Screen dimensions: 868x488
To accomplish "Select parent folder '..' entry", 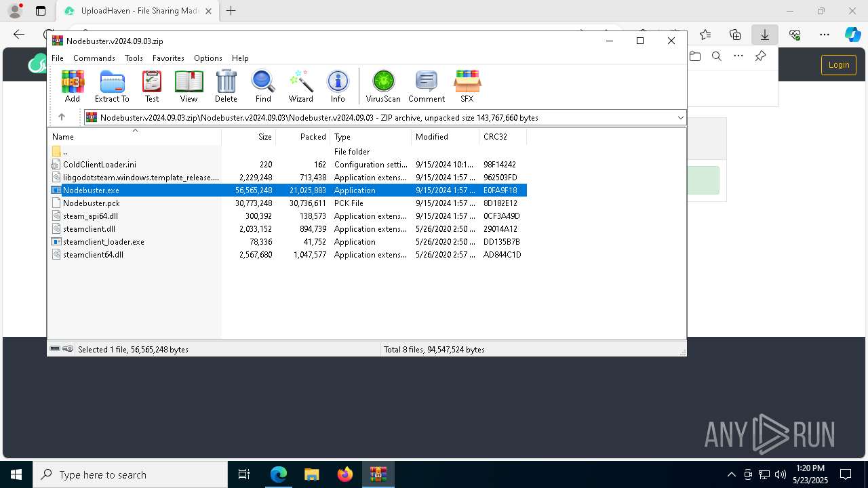I will click(288, 152).
